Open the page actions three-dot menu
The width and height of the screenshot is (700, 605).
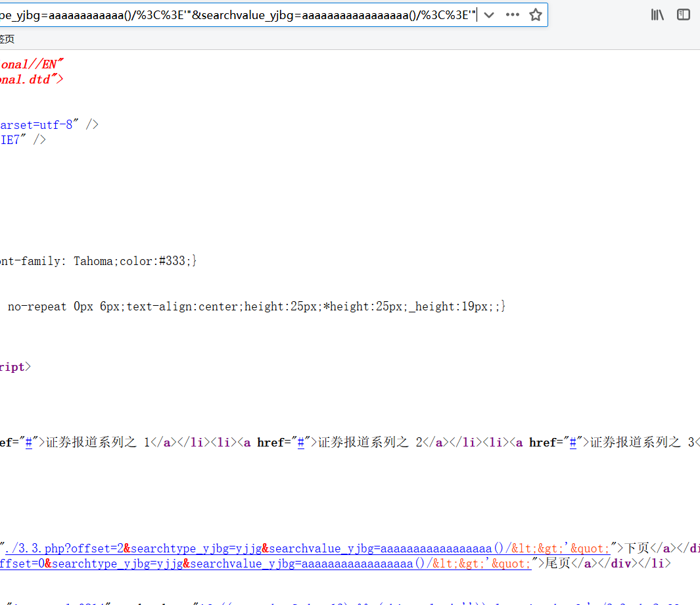[x=513, y=14]
